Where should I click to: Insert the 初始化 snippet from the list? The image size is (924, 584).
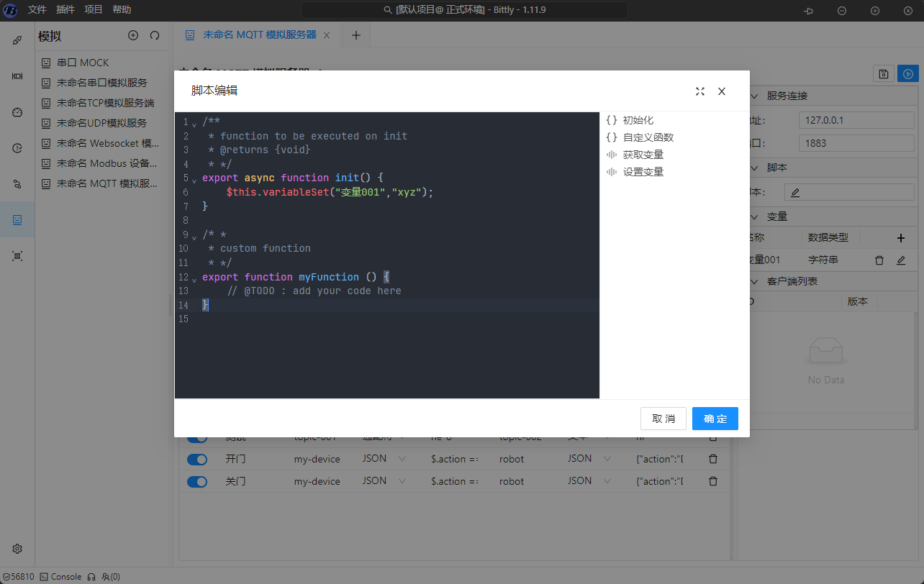pyautogui.click(x=638, y=120)
